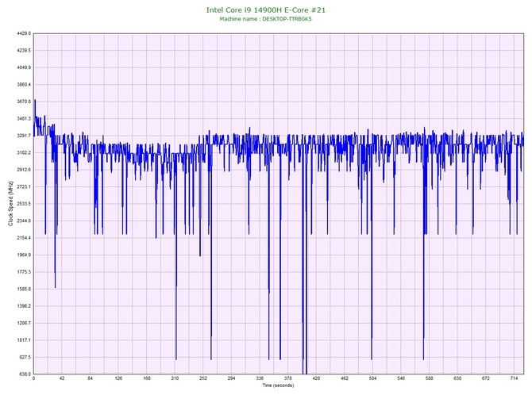Viewport: 532px width, 399px height.
Task: Click the 3102.2 y-axis value
Action: 24,153
